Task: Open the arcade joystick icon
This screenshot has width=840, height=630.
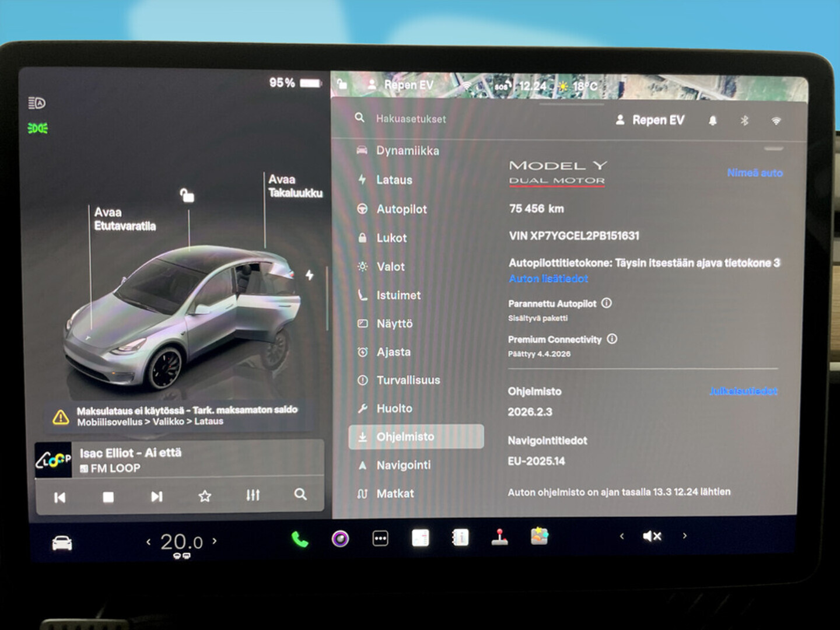Action: (x=499, y=537)
